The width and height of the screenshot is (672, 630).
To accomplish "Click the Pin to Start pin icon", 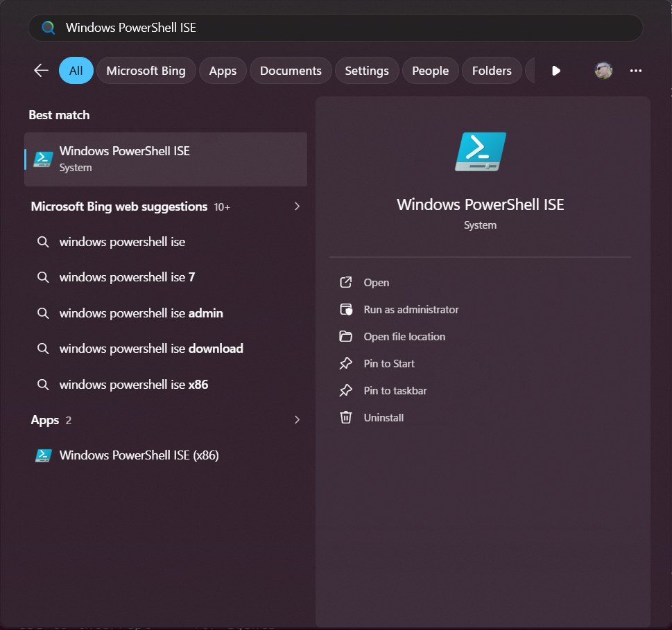I will [346, 363].
